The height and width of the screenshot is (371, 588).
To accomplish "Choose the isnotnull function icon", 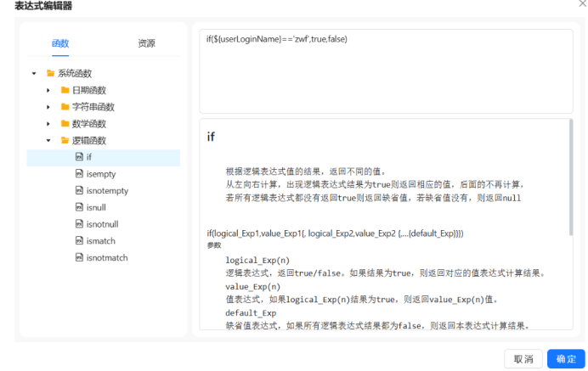I will pyautogui.click(x=79, y=224).
